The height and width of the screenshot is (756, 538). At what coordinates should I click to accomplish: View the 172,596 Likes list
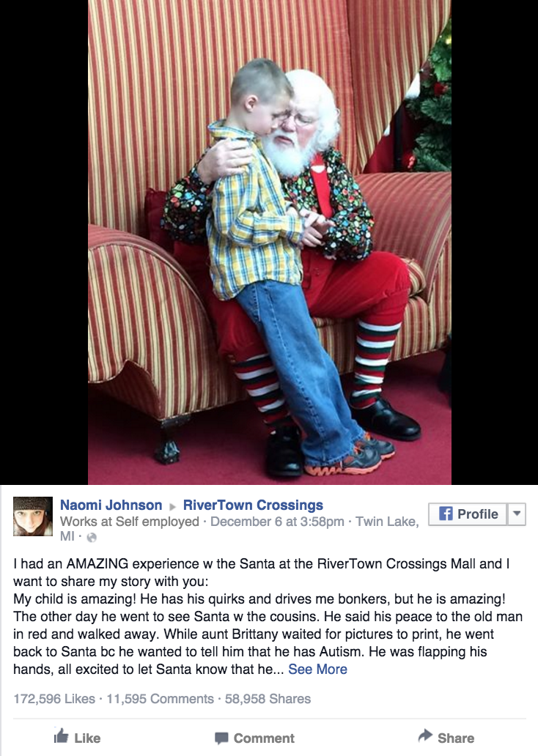click(x=54, y=699)
